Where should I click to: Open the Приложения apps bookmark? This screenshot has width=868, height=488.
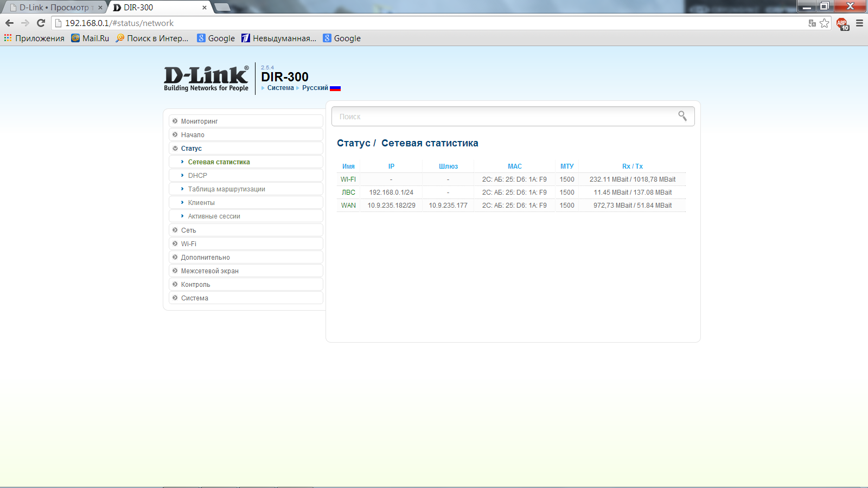click(x=34, y=38)
